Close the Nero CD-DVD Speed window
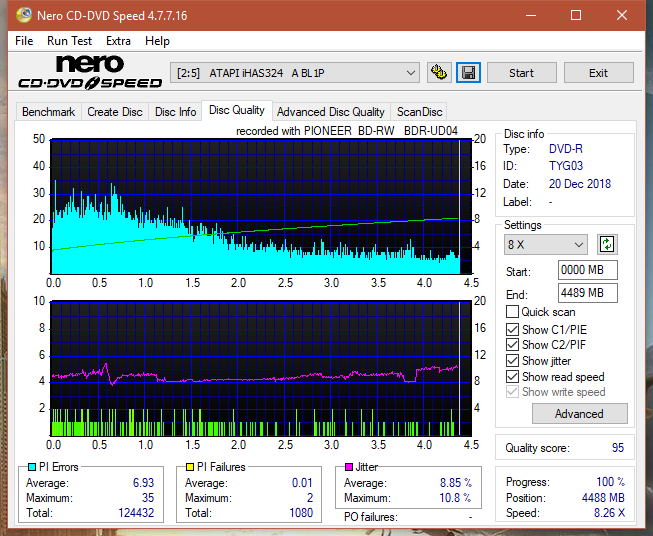This screenshot has width=653, height=536. (622, 15)
